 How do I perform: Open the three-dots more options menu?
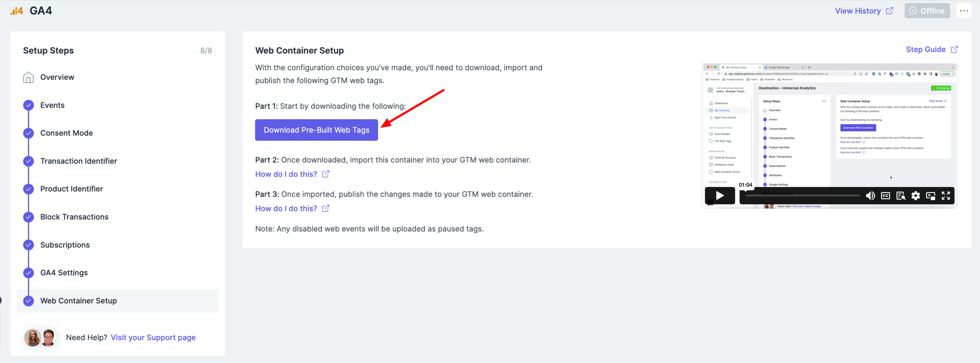964,11
